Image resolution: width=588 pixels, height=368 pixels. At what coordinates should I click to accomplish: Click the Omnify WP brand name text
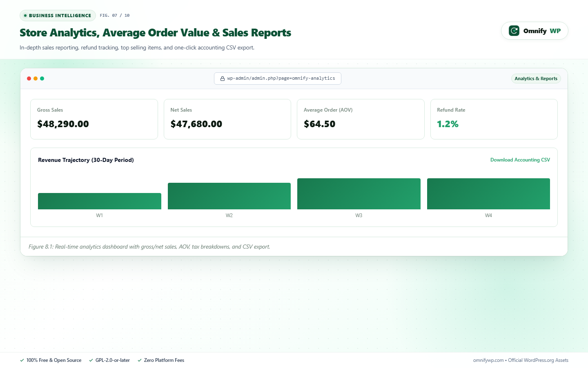pos(542,31)
